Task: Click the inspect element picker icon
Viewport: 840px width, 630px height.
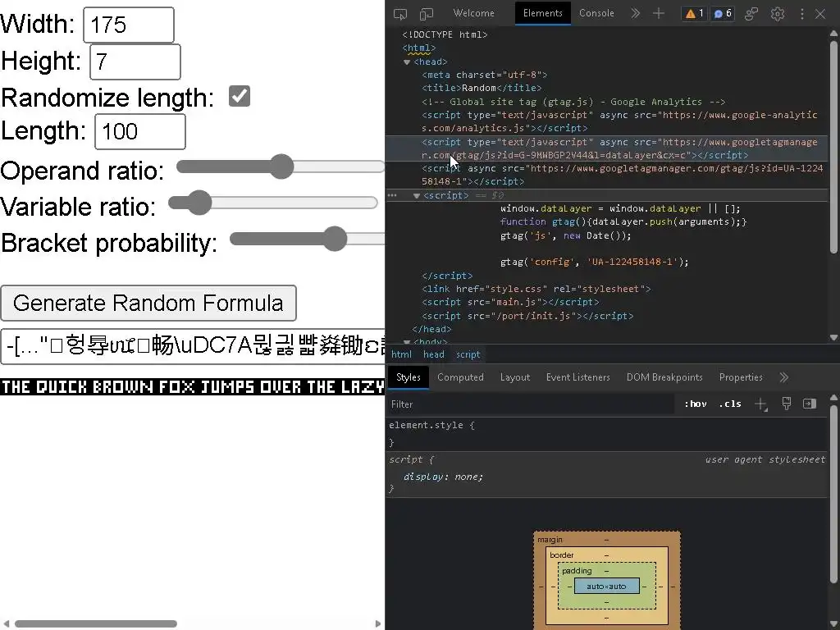Action: tap(400, 13)
